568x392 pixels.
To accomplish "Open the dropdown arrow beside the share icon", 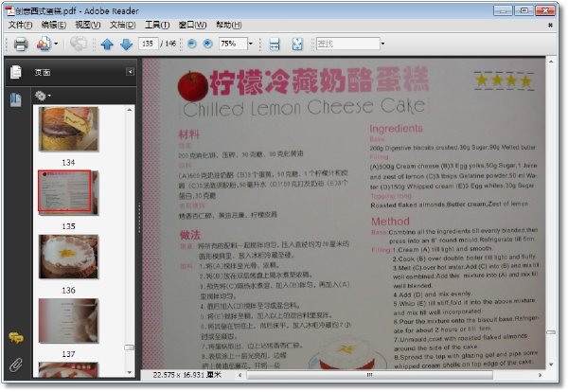I will tap(56, 44).
